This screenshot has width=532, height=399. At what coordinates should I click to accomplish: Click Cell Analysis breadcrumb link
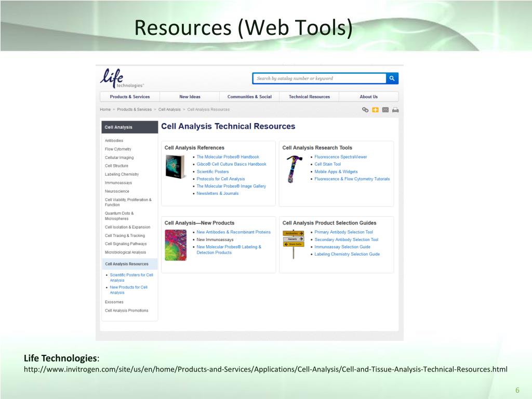coord(169,110)
